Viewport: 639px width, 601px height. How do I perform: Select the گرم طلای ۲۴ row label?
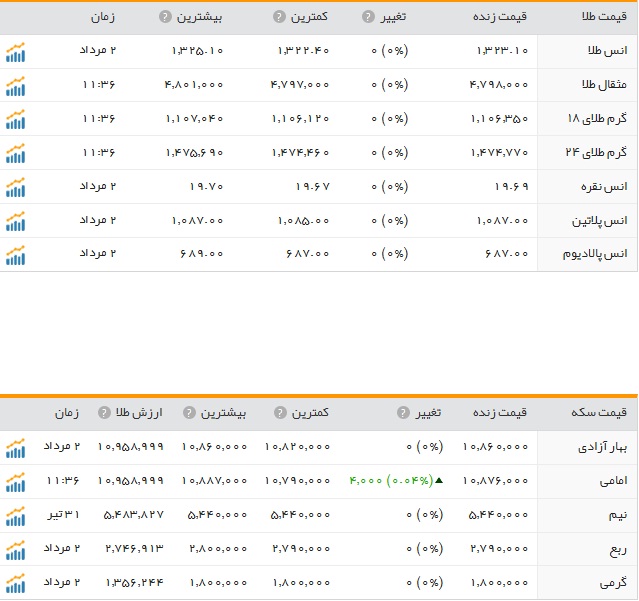pos(596,152)
